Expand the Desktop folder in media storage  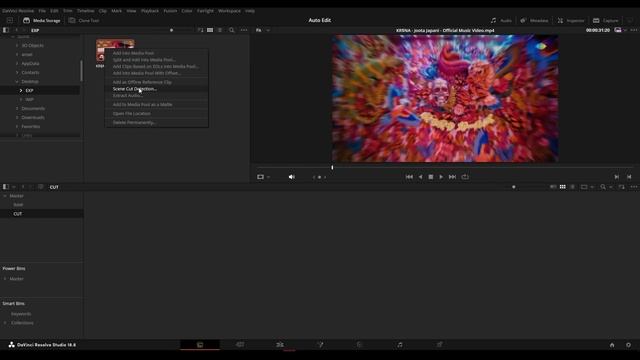point(17,82)
